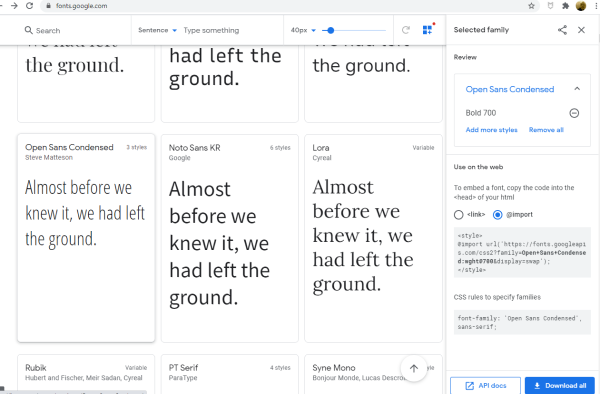Image resolution: width=600 pixels, height=394 pixels.
Task: Open the browser menu three dots
Action: tap(597, 6)
